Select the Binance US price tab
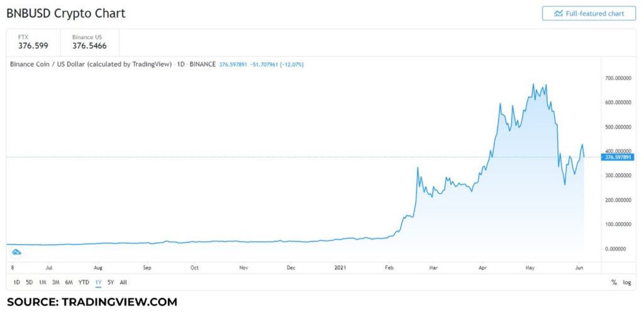 click(x=89, y=41)
